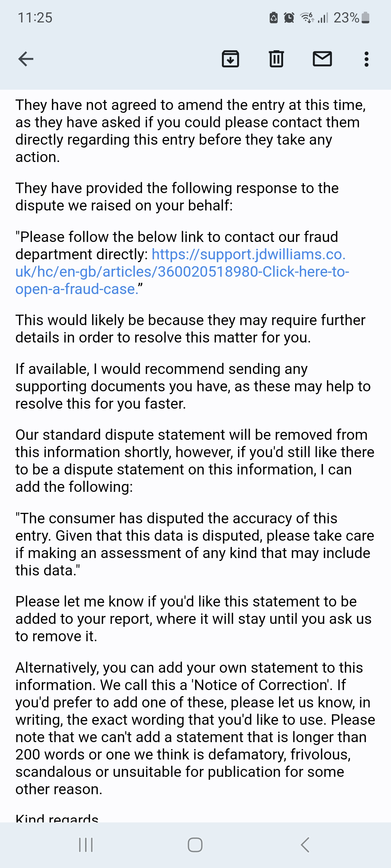The image size is (391, 868).
Task: Tap the recycle-style icon in status bar
Action: (274, 18)
